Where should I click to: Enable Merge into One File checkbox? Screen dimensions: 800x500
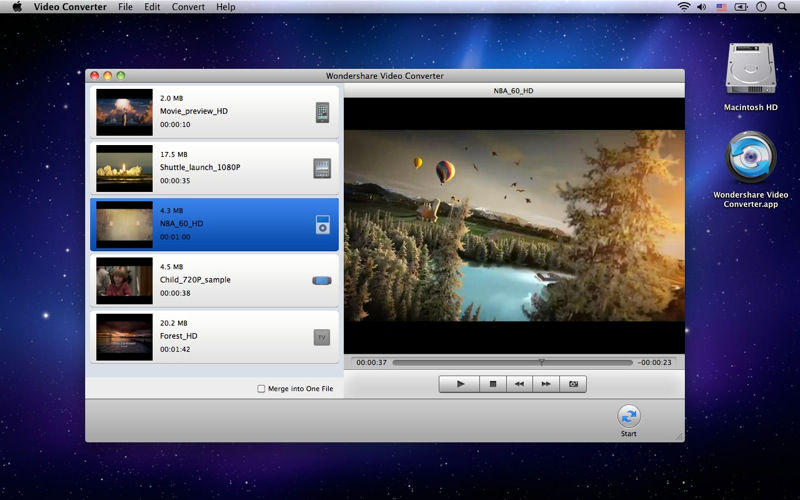coord(261,389)
